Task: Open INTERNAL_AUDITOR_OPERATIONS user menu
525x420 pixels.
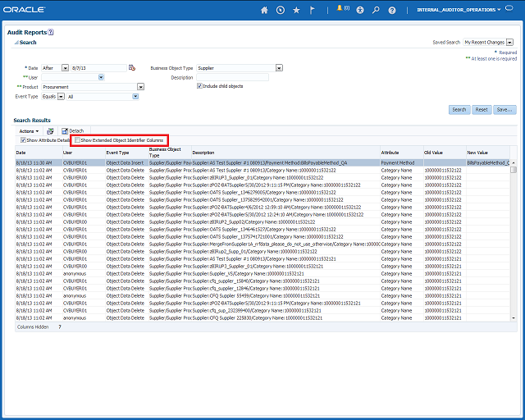Action: [459, 10]
